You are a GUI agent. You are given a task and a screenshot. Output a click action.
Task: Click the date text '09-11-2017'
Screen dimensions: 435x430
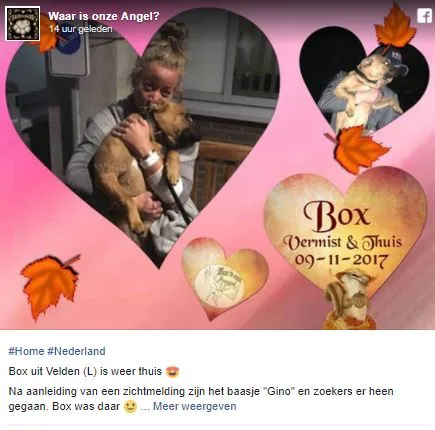point(342,260)
